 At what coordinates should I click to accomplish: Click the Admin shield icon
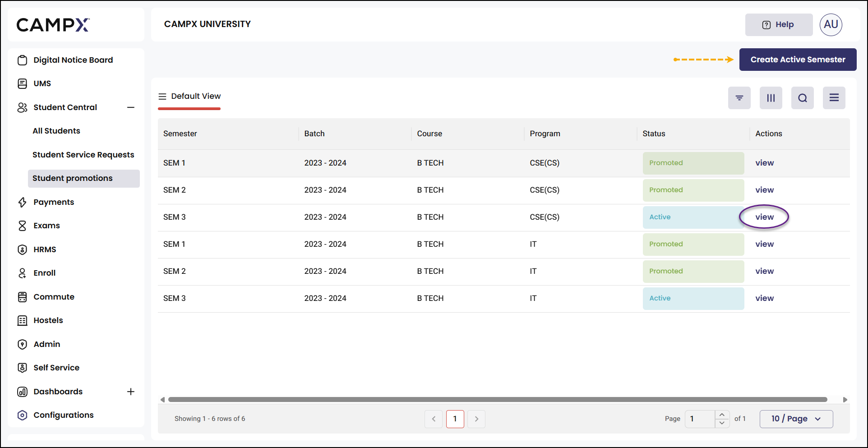pyautogui.click(x=22, y=344)
